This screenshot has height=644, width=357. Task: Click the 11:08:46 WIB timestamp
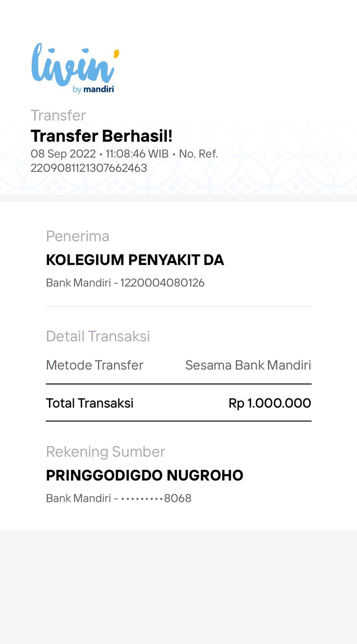click(137, 154)
